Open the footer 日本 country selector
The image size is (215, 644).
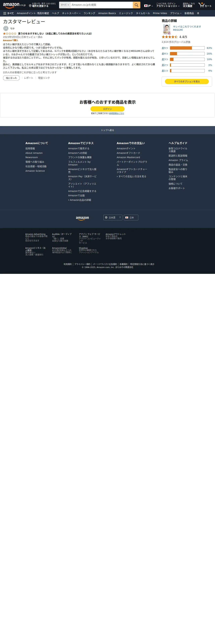click(x=131, y=218)
